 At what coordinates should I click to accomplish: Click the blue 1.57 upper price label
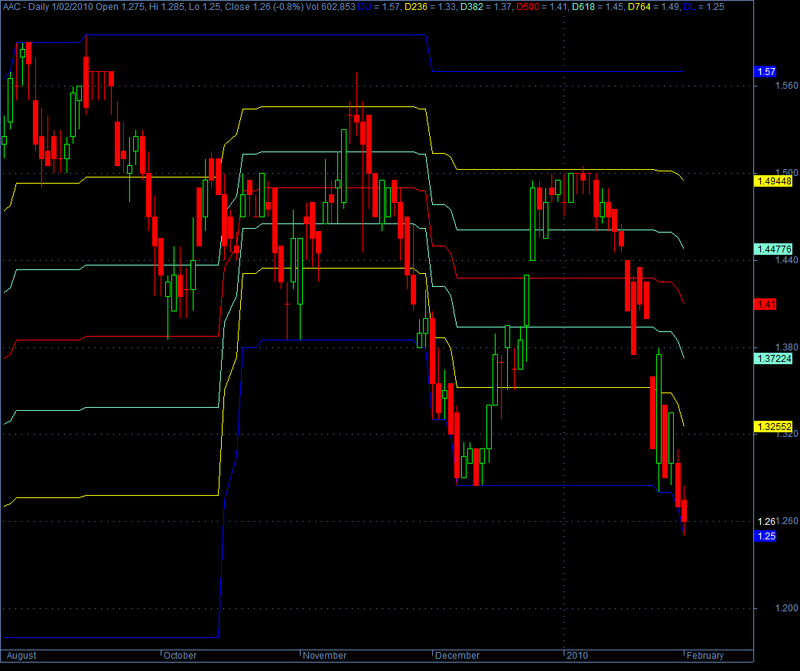click(x=765, y=72)
